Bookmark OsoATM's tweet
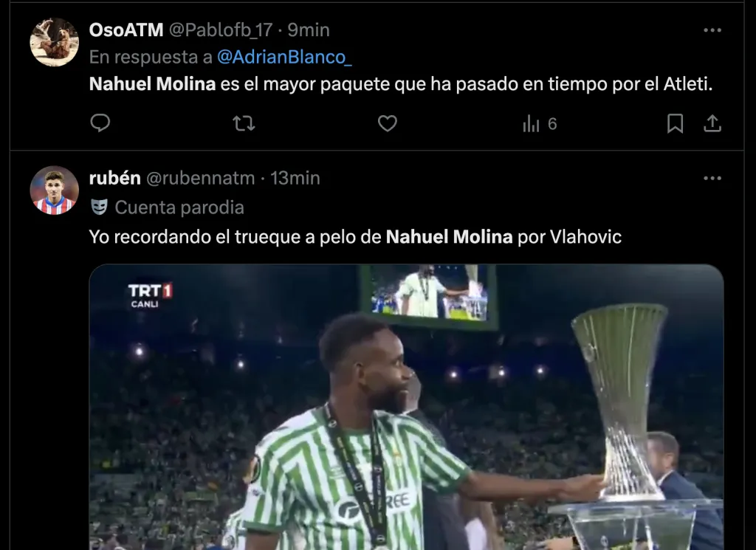 coord(675,123)
